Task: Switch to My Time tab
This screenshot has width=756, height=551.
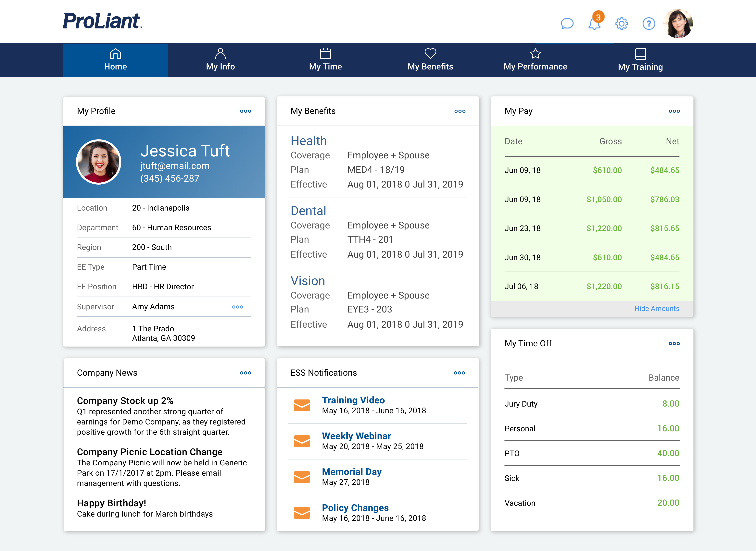Action: tap(325, 60)
